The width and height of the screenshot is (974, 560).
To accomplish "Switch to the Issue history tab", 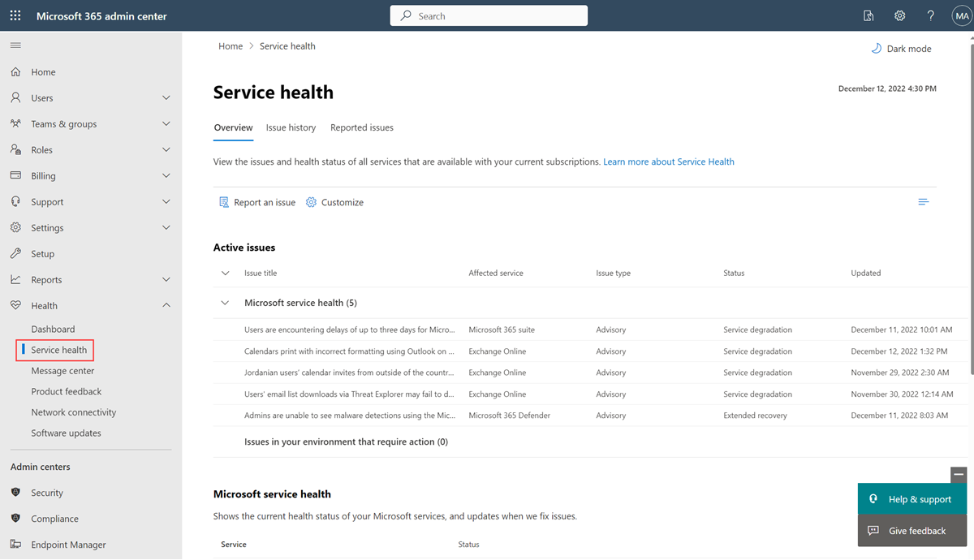I will 291,128.
